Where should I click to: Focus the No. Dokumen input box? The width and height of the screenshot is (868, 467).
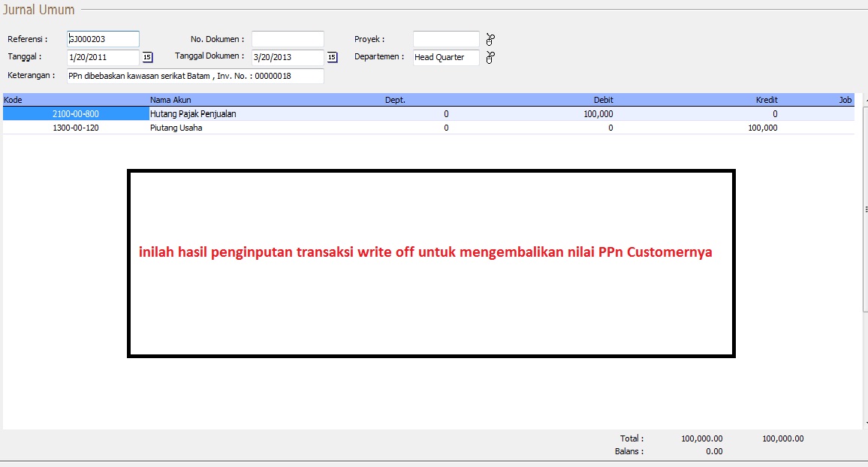point(288,39)
